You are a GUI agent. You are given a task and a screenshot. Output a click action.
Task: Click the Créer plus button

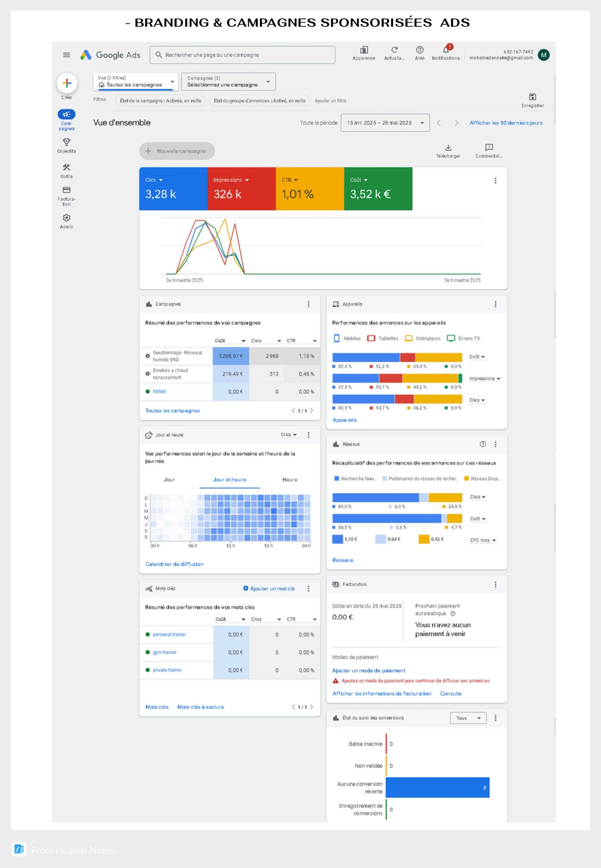(x=67, y=83)
